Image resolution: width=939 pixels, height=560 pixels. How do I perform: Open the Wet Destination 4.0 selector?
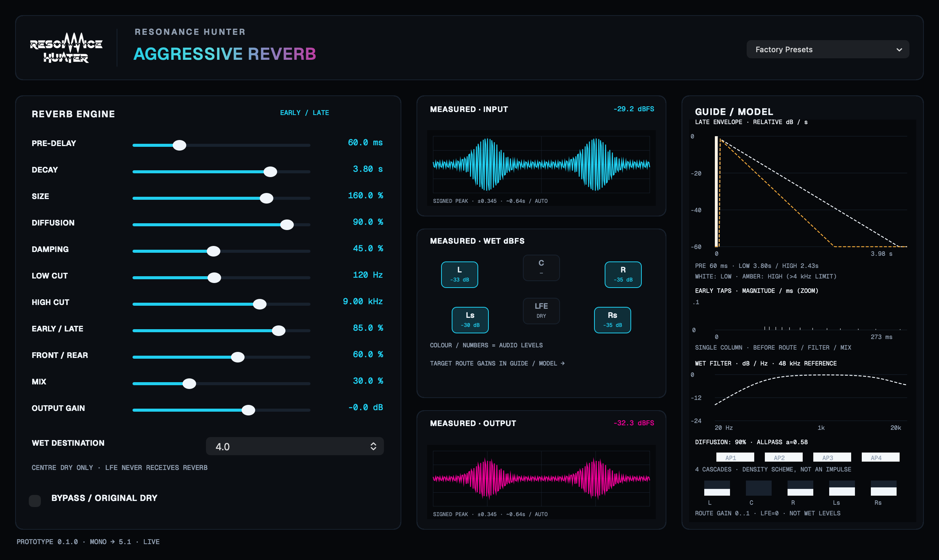(x=295, y=446)
